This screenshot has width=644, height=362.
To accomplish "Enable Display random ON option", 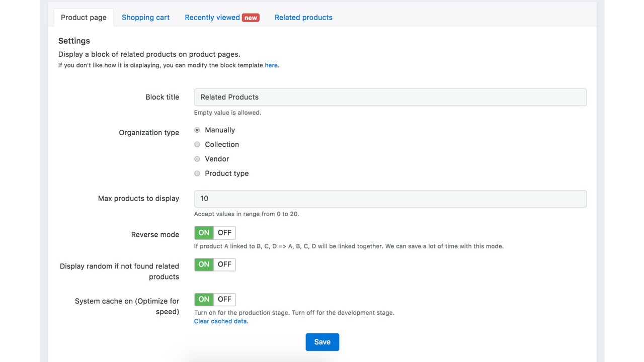I will [204, 264].
